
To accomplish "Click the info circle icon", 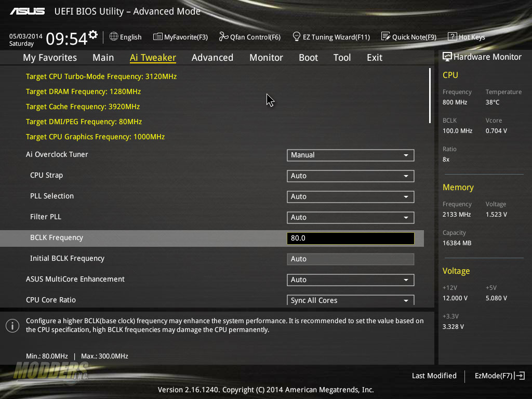I will 12,326.
